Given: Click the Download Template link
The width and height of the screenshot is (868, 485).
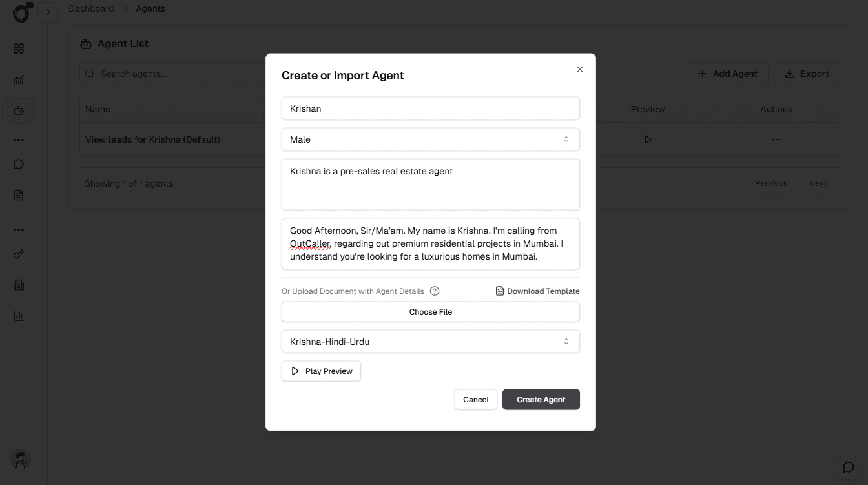Looking at the screenshot, I should pyautogui.click(x=537, y=291).
